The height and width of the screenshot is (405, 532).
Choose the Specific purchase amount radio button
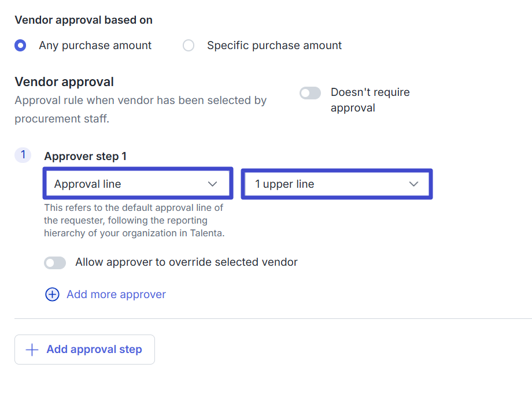point(189,46)
